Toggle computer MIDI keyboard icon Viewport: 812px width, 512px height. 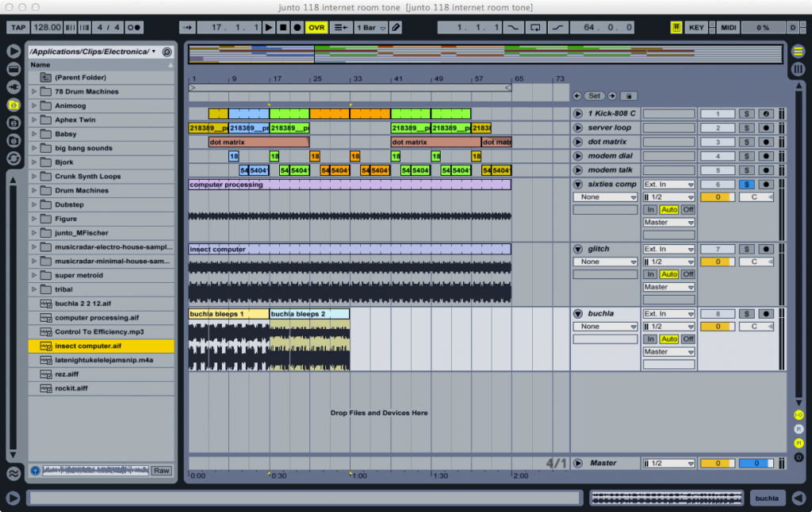pyautogui.click(x=676, y=28)
